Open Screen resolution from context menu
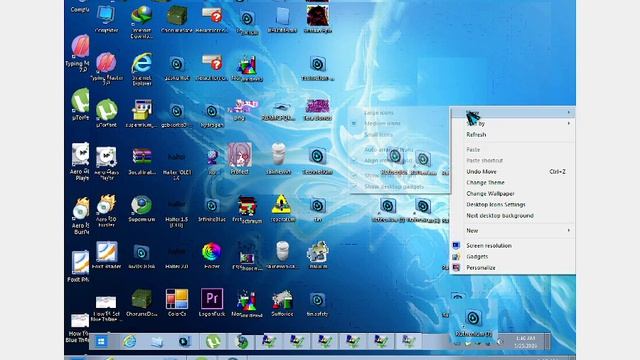Image resolution: width=640 pixels, height=360 pixels. click(513, 246)
